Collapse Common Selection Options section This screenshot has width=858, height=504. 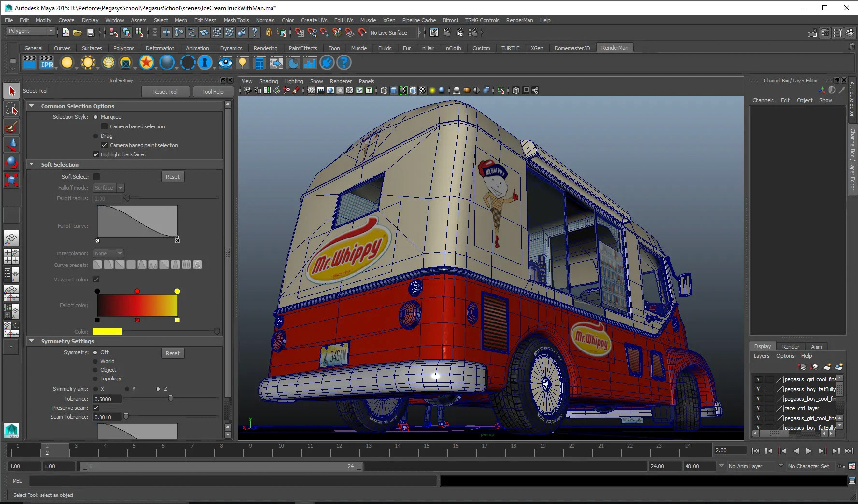[32, 106]
